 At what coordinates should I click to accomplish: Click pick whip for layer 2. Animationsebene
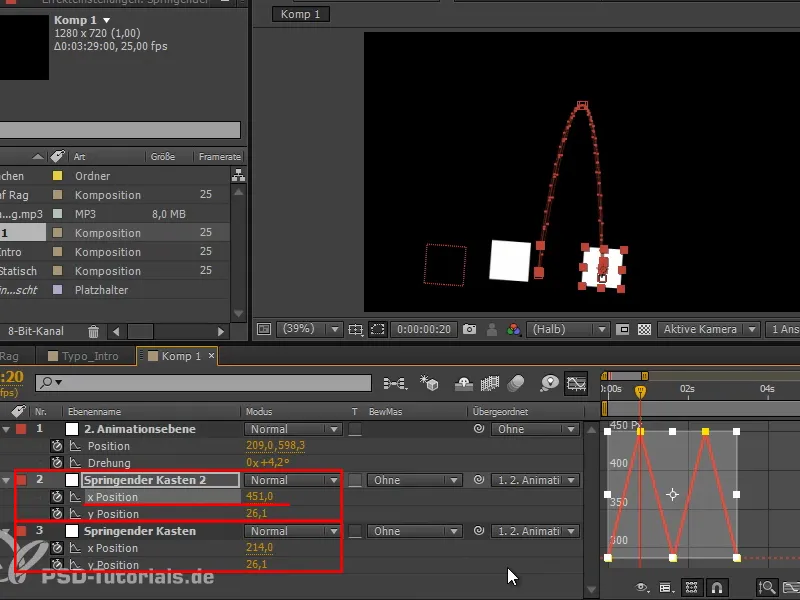click(x=479, y=429)
